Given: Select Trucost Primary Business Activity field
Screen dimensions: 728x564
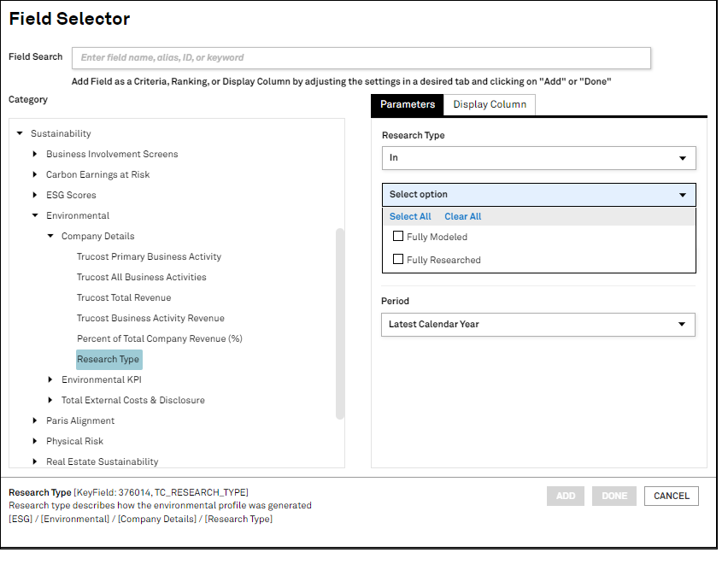Looking at the screenshot, I should coord(149,256).
